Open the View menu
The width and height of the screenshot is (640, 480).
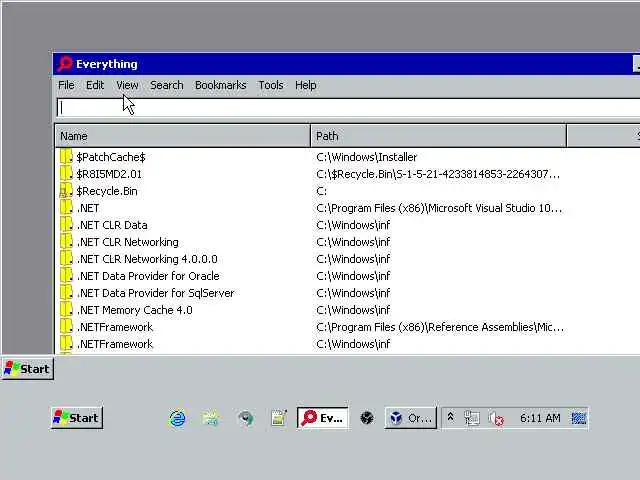pyautogui.click(x=127, y=85)
